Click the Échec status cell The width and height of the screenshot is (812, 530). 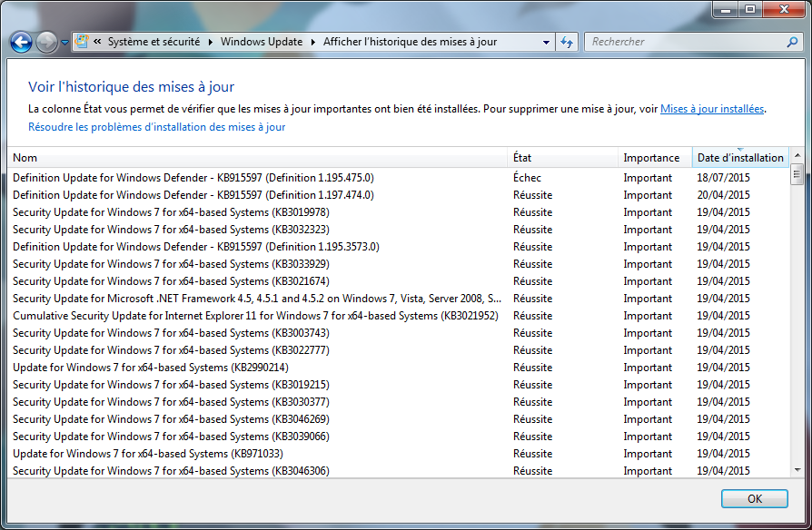point(527,178)
